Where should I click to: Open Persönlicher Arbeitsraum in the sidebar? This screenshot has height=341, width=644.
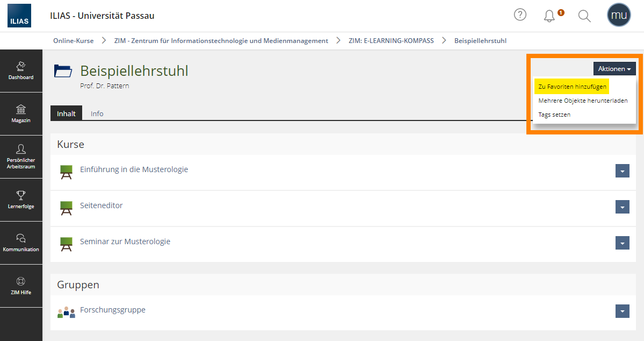[21, 157]
